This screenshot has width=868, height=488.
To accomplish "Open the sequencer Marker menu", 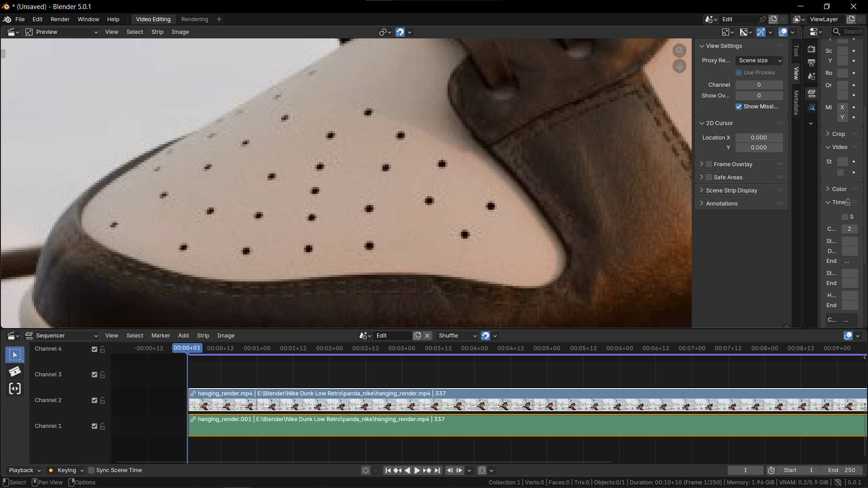I will [x=160, y=336].
